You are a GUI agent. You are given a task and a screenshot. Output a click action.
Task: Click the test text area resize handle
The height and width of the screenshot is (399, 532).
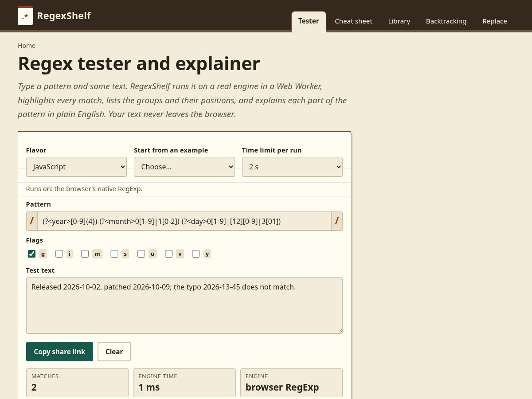(340, 330)
